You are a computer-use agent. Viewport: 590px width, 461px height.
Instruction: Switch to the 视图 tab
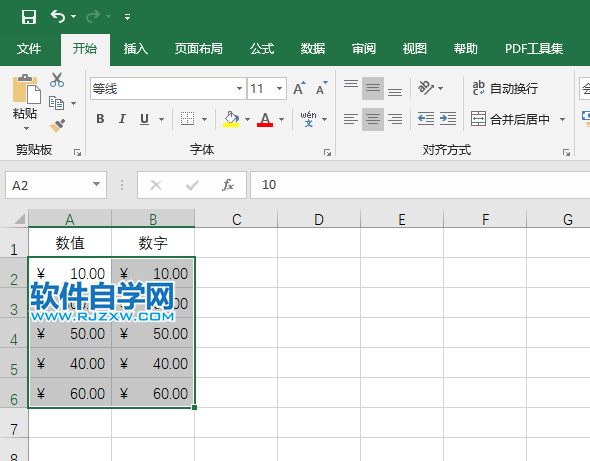(414, 49)
